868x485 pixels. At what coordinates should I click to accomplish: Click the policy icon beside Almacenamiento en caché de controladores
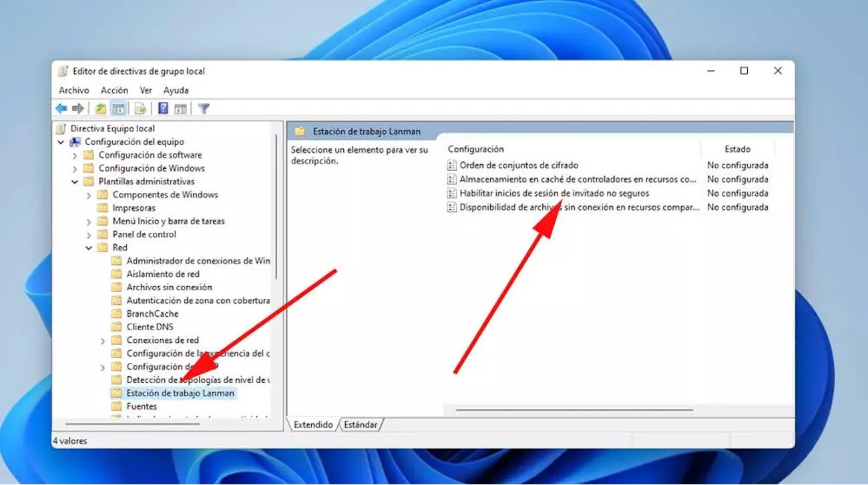coord(452,179)
